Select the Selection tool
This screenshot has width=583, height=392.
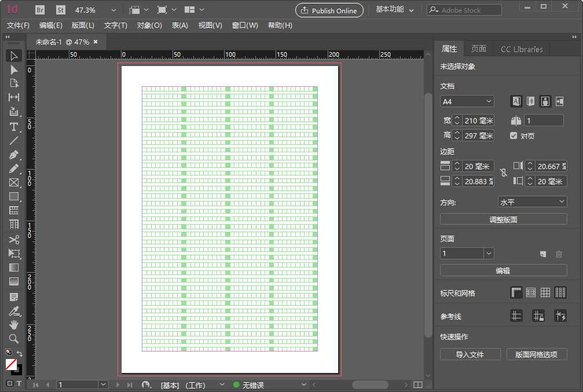click(14, 55)
